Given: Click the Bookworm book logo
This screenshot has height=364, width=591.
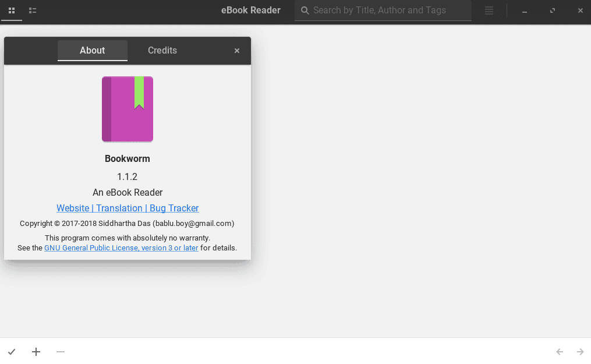Looking at the screenshot, I should [127, 109].
